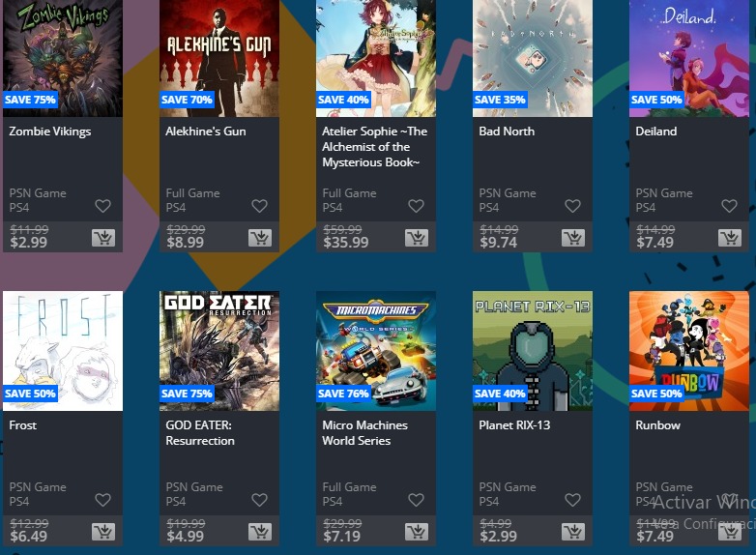
Task: Select the Atelier Sophie cover image
Action: pos(376,58)
